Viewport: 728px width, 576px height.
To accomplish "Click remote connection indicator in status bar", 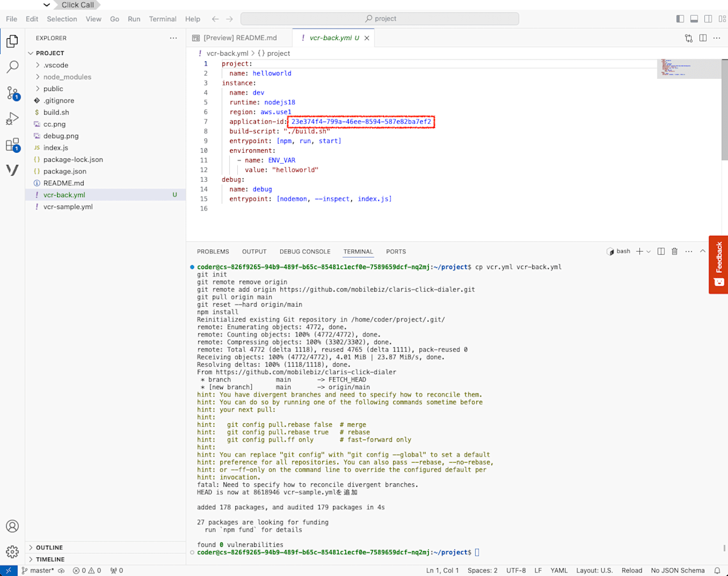I will [8, 570].
